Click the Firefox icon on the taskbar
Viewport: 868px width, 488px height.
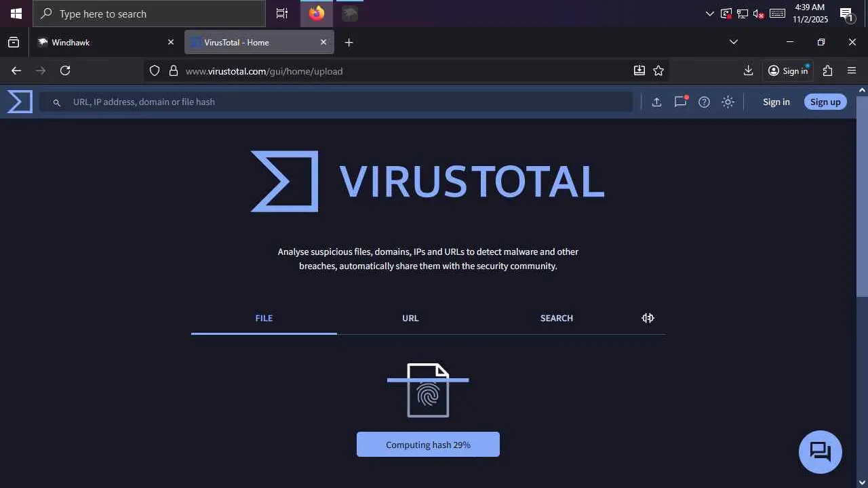click(317, 14)
